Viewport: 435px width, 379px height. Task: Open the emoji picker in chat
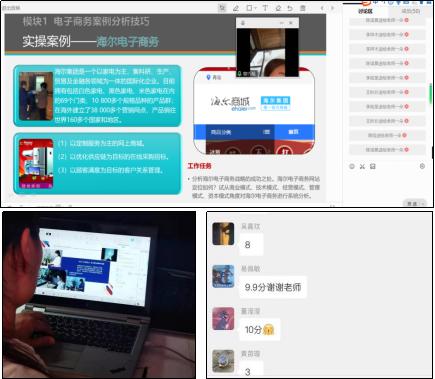(x=352, y=166)
